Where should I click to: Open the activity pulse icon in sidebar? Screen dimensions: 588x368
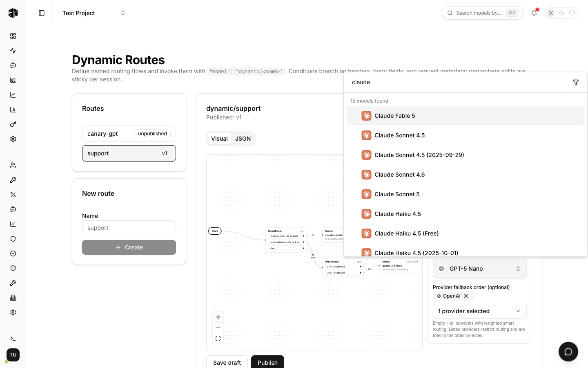click(x=13, y=51)
